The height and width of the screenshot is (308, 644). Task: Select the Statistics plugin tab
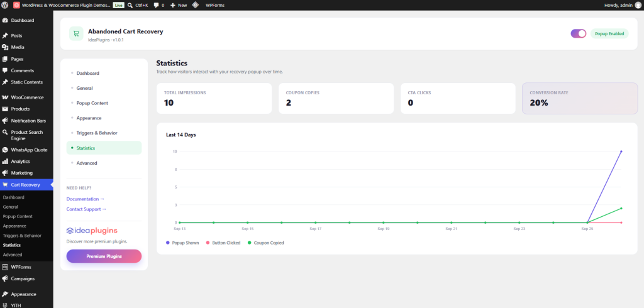104,148
